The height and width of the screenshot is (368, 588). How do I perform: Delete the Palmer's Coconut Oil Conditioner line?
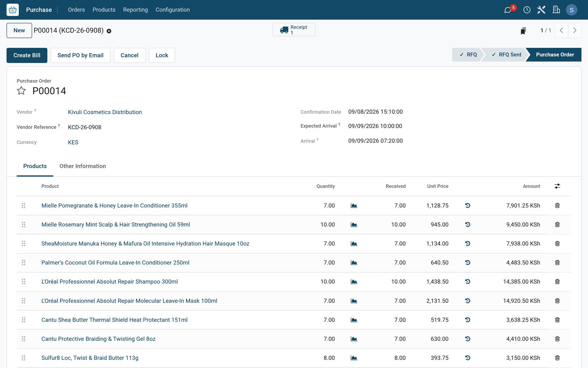[x=557, y=263]
